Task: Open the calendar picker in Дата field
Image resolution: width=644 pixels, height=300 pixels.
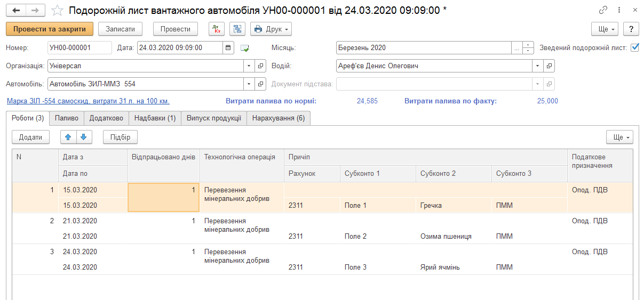Action: (228, 47)
